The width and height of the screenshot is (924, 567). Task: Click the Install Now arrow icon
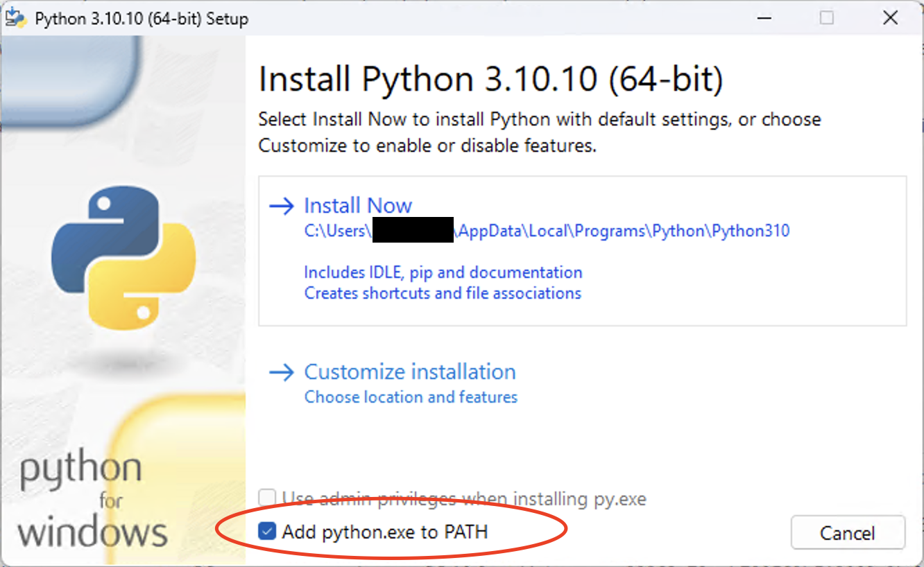tap(282, 206)
